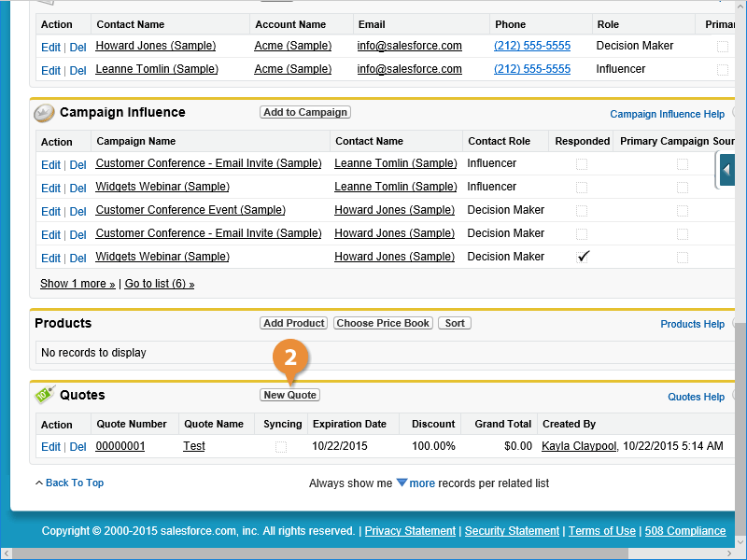
Task: Delete Howard Jones contact role
Action: tap(78, 48)
